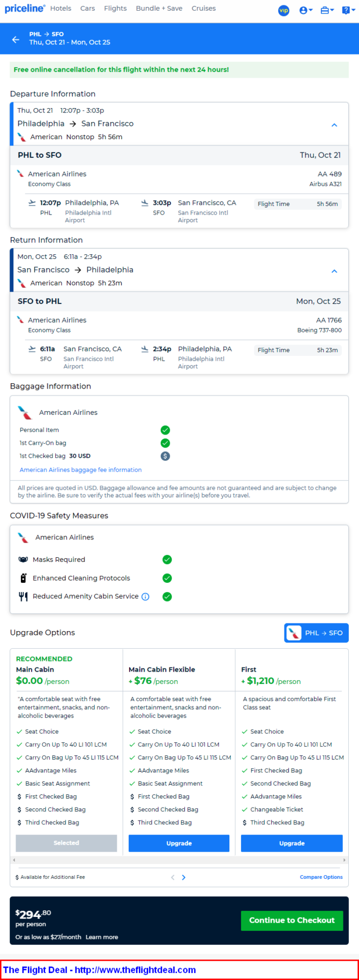The height and width of the screenshot is (980, 359).
Task: Select the PHL → SFO upgrade tab
Action: tap(316, 633)
